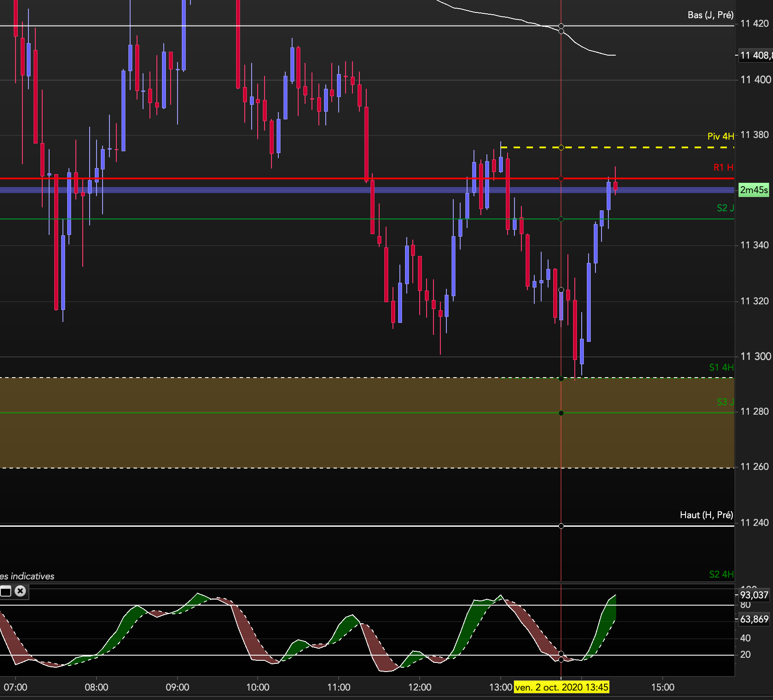Click the 11 280 price axis value
The height and width of the screenshot is (700, 773).
click(x=754, y=412)
